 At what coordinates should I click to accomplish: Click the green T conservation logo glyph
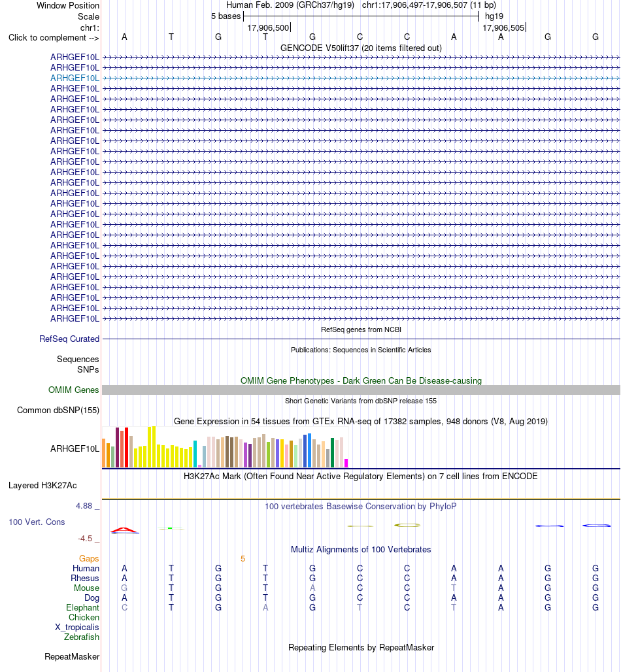tap(171, 528)
